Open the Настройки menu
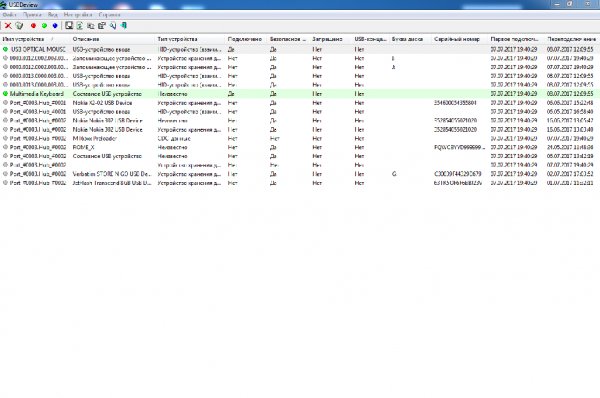The width and height of the screenshot is (600, 398). 78,15
